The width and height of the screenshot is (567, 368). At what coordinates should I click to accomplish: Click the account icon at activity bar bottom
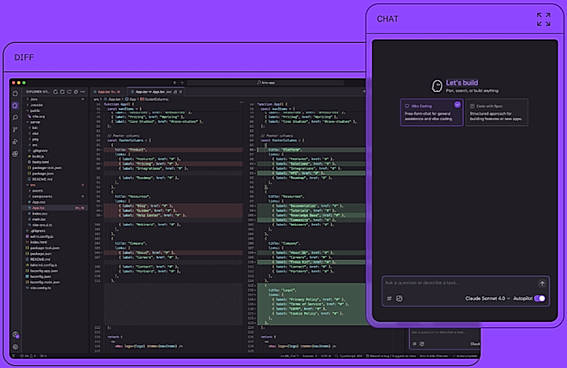coord(15,335)
